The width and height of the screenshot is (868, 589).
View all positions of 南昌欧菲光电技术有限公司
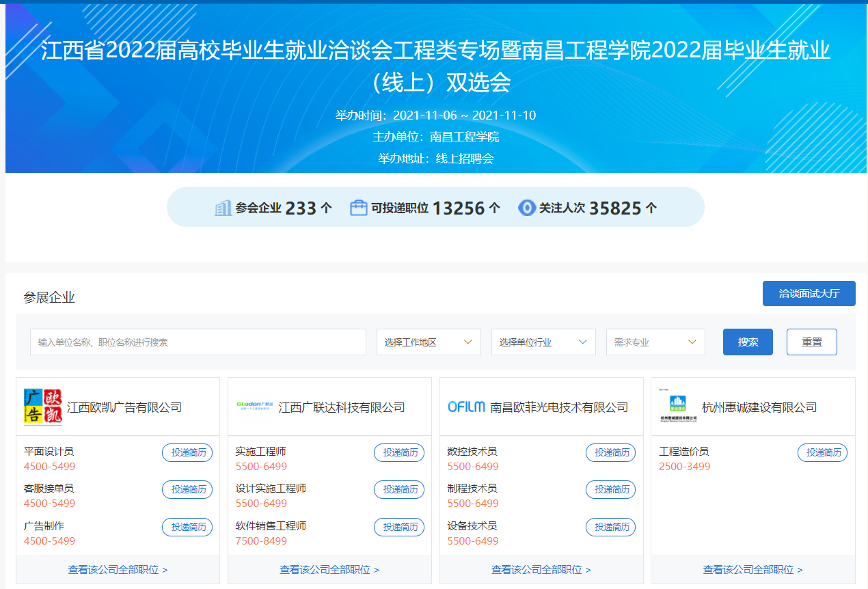click(x=541, y=569)
